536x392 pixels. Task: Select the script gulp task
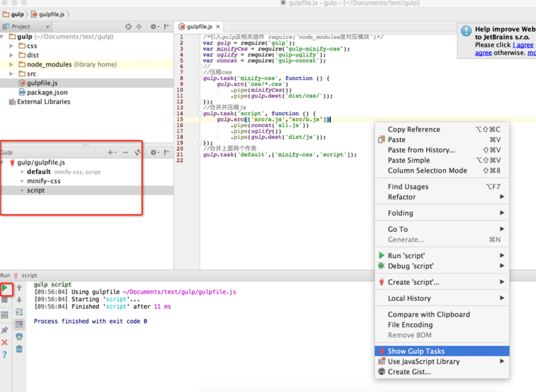[36, 190]
